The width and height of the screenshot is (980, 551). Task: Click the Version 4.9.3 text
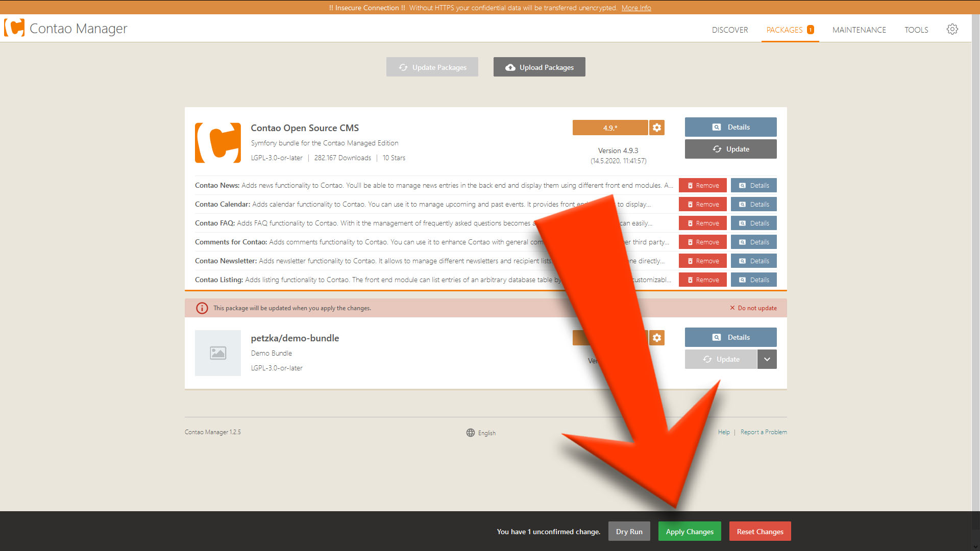(x=618, y=151)
